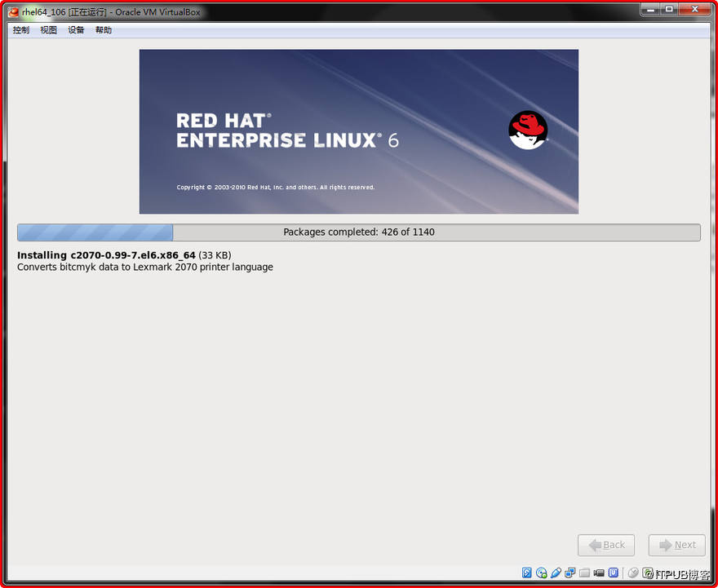Open the 帮助 menu

[x=104, y=30]
